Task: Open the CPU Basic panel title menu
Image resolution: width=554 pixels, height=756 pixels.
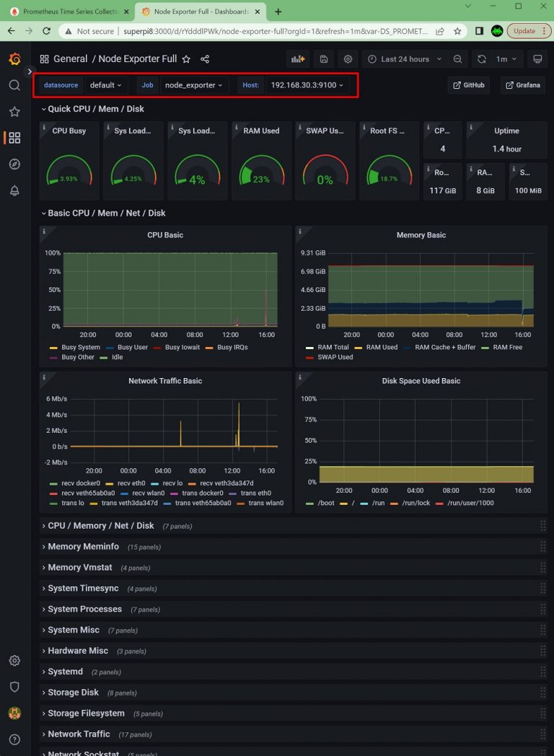Action: tap(165, 235)
